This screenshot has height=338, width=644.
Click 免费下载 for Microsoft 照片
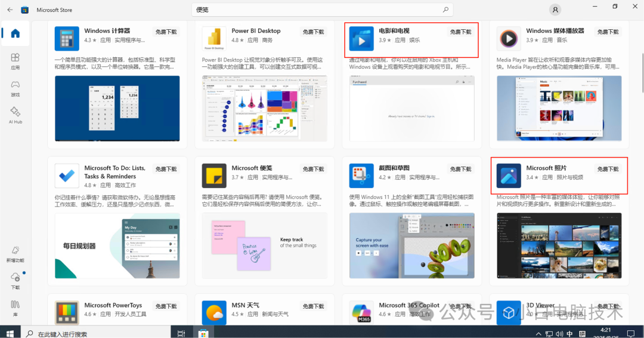pyautogui.click(x=608, y=169)
